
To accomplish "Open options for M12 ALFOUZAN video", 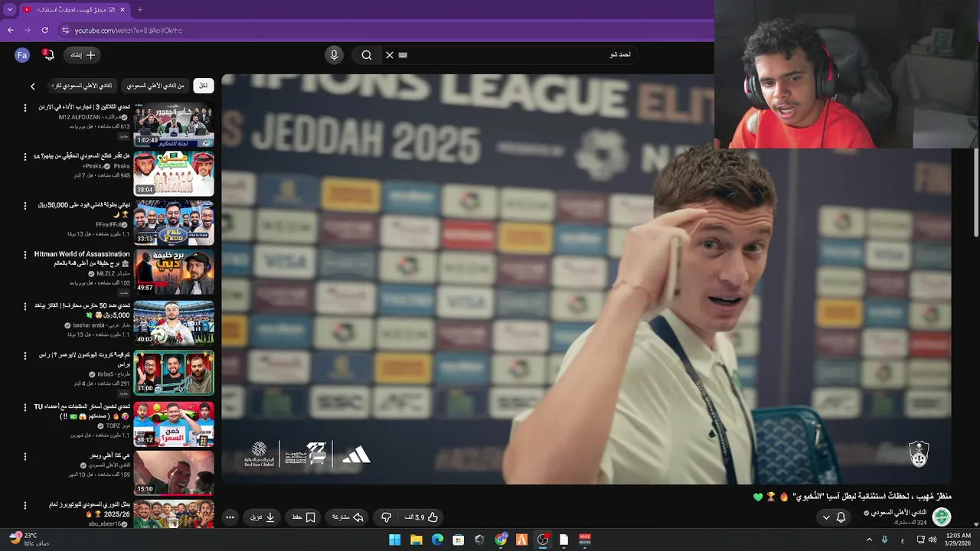I will click(x=24, y=107).
